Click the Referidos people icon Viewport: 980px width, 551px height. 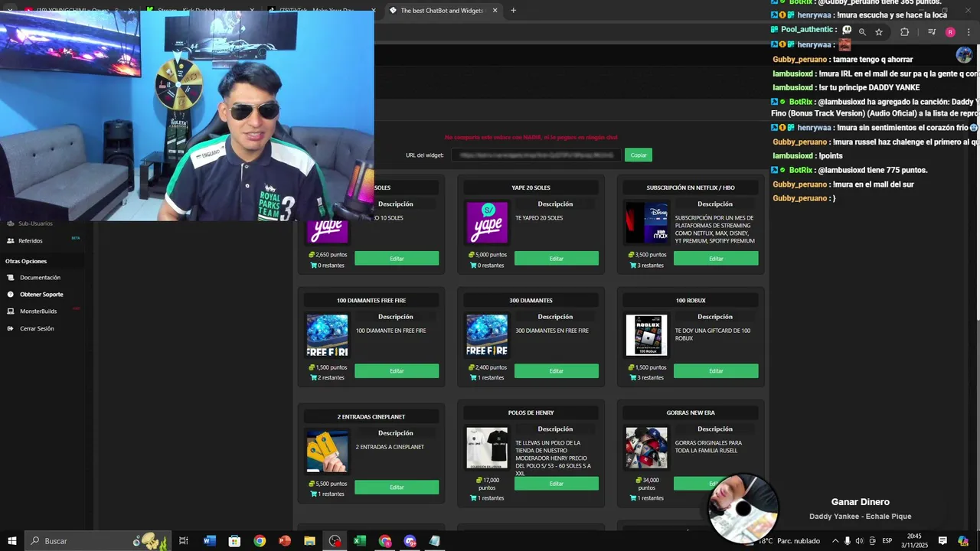point(11,240)
